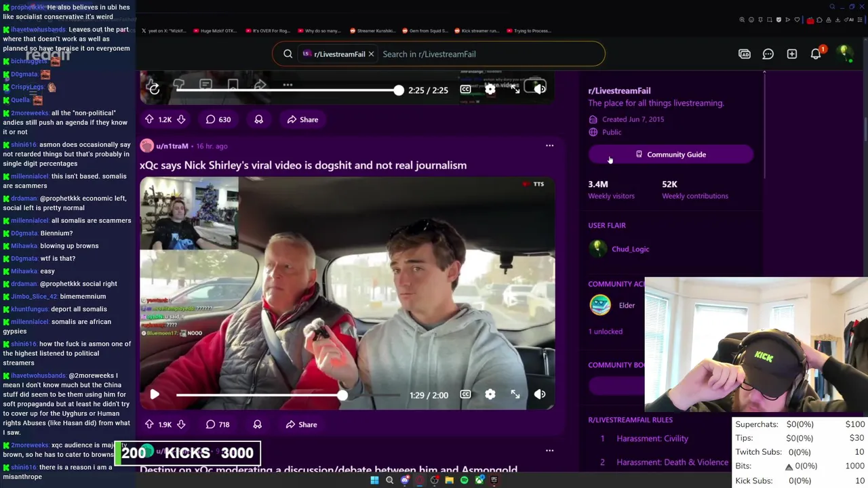Replay the finished top video
This screenshot has width=868, height=488.
pyautogui.click(x=154, y=88)
